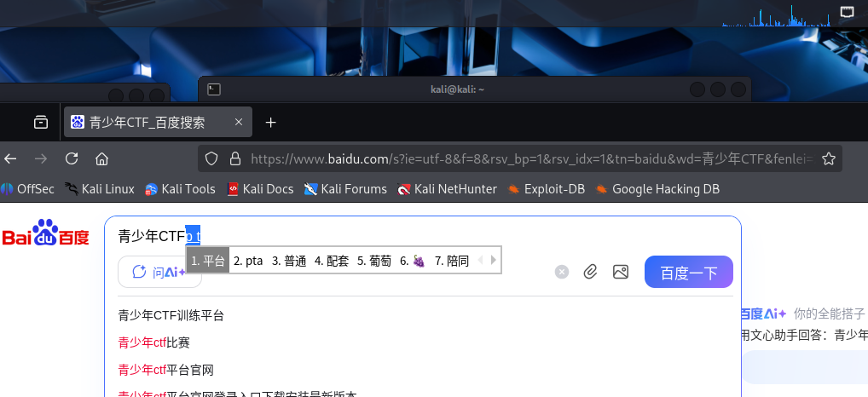
Task: Open a new browser tab
Action: 271,123
